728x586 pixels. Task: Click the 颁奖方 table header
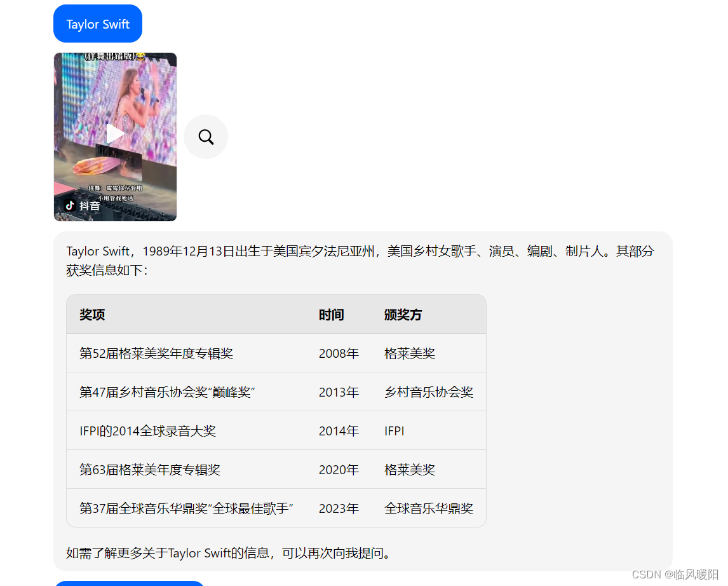click(403, 314)
